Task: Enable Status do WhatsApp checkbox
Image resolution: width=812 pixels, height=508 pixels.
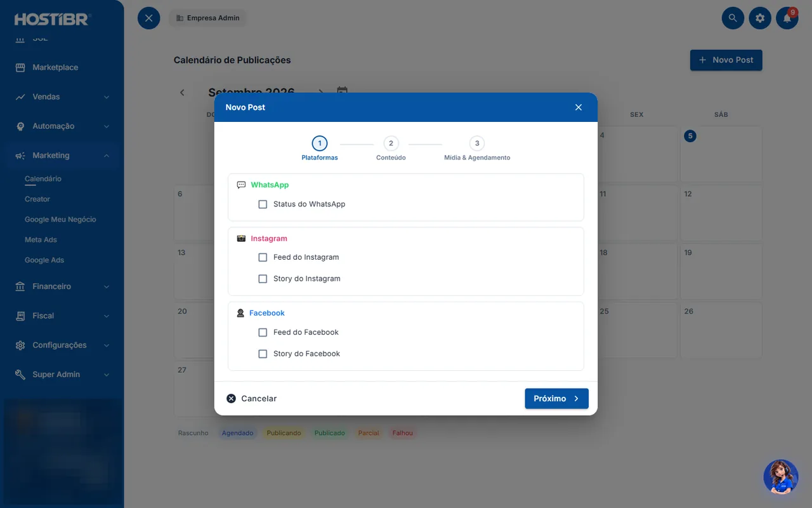Action: click(263, 204)
